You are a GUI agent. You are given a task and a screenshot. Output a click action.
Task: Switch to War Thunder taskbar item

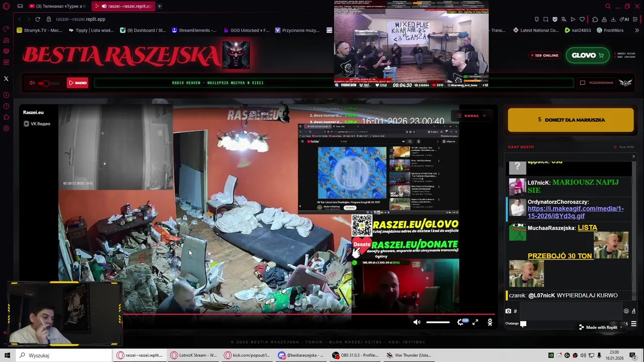409,355
